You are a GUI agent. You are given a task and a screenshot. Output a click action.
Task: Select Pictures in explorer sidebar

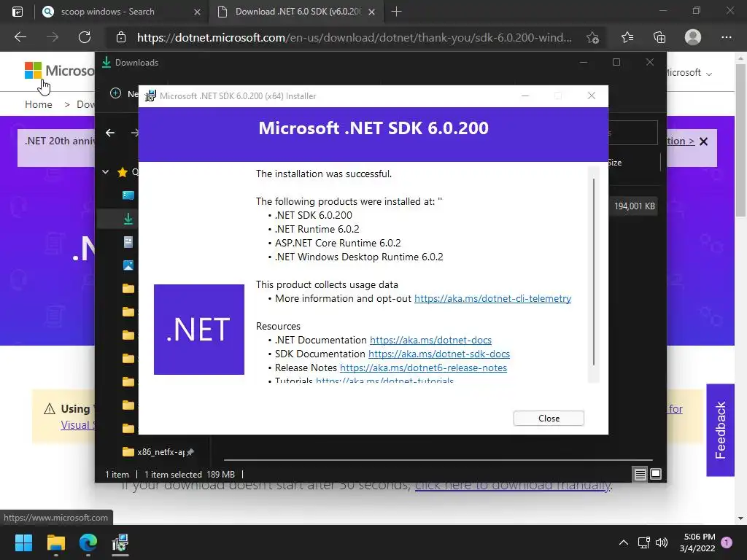coord(128,265)
